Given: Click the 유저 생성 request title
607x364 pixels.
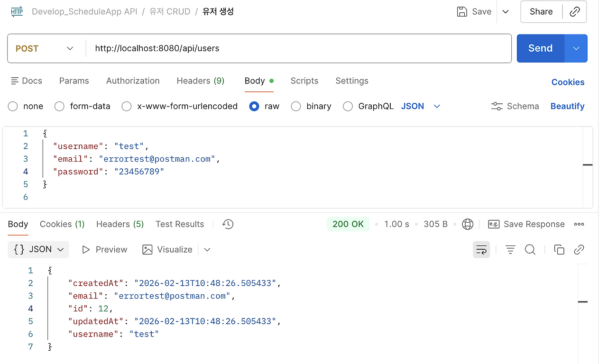Looking at the screenshot, I should [218, 11].
